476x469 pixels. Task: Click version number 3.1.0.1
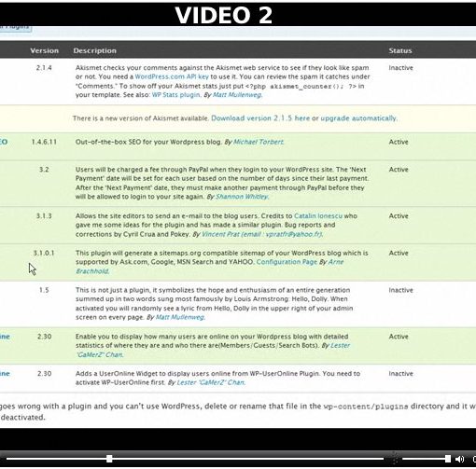pos(44,253)
